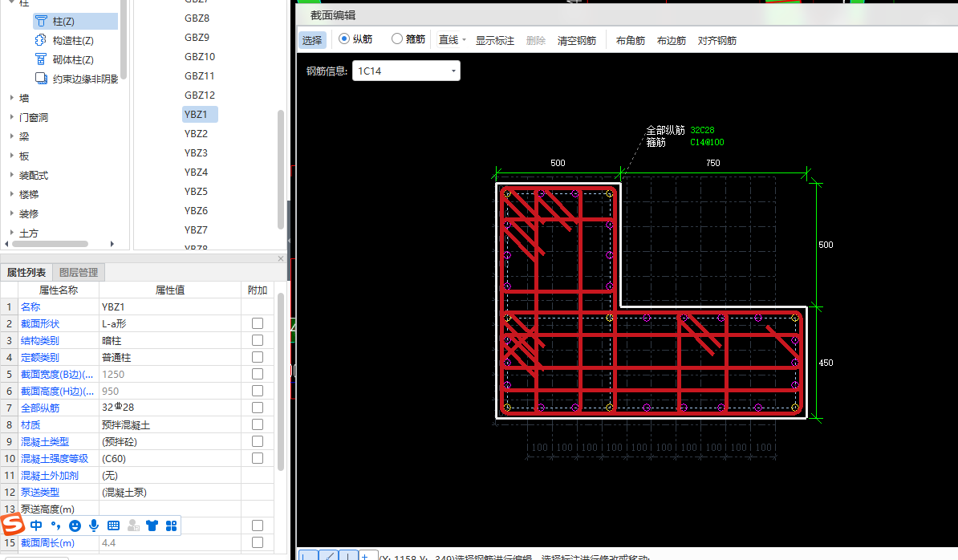Select the 纵筋 radio button
958x560 pixels.
click(344, 39)
